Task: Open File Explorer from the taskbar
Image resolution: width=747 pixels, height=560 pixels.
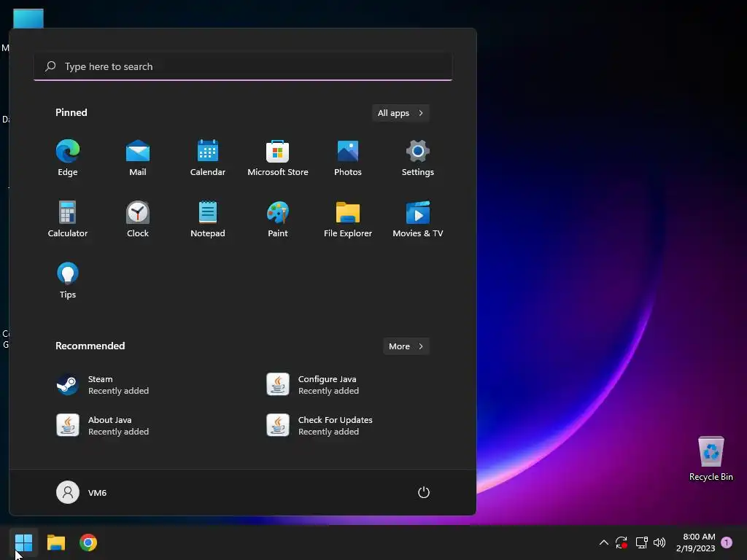Action: pos(55,542)
